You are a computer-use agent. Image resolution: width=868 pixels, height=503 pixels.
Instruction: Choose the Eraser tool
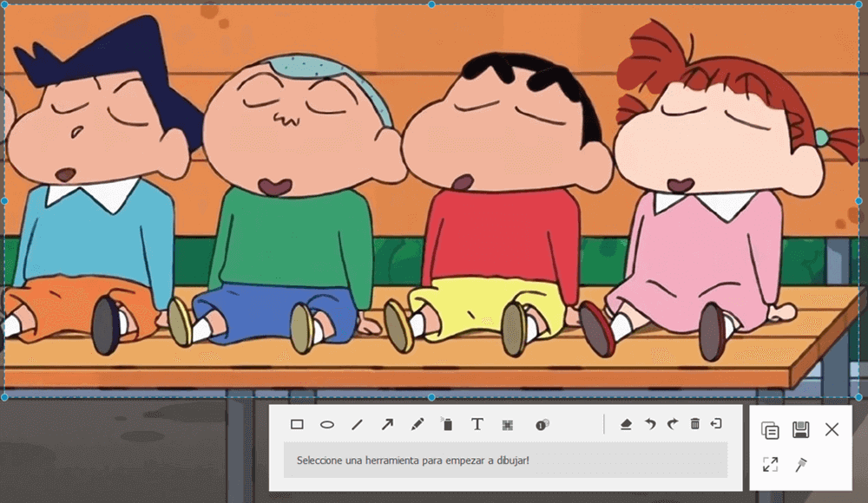coord(626,424)
